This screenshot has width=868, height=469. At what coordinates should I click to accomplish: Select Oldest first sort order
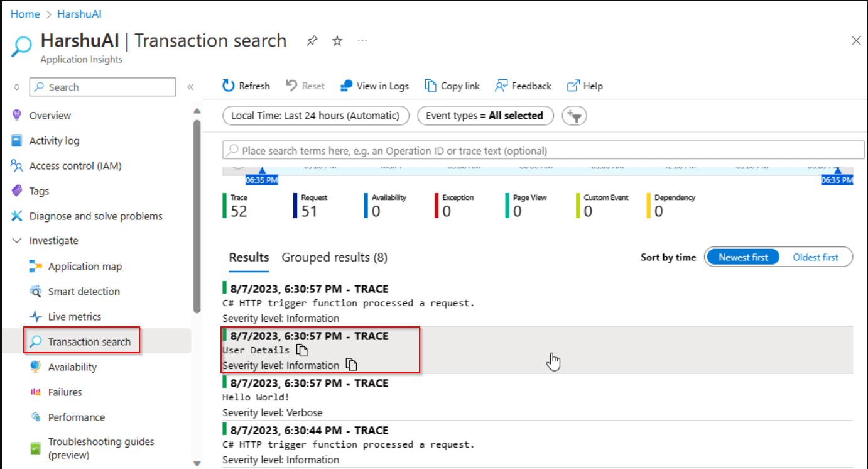[815, 257]
